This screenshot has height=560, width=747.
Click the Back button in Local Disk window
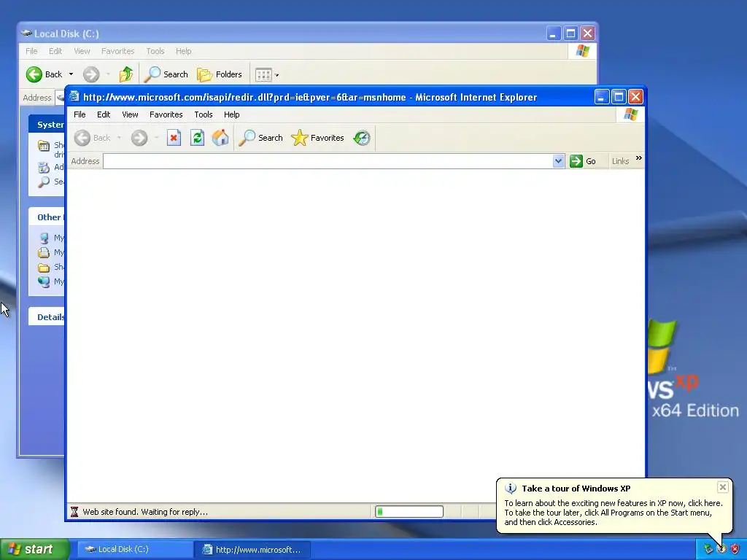point(44,74)
